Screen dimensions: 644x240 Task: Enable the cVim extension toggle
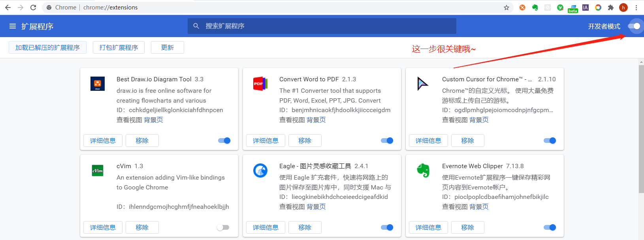point(223,227)
